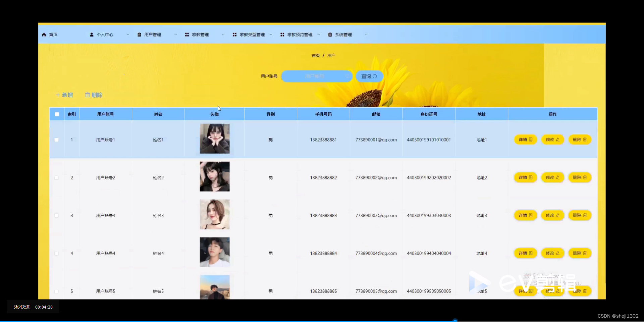The width and height of the screenshot is (644, 322).
Task: Click the yellow progress indicator at screen bottom
Action: pyautogui.click(x=455, y=320)
